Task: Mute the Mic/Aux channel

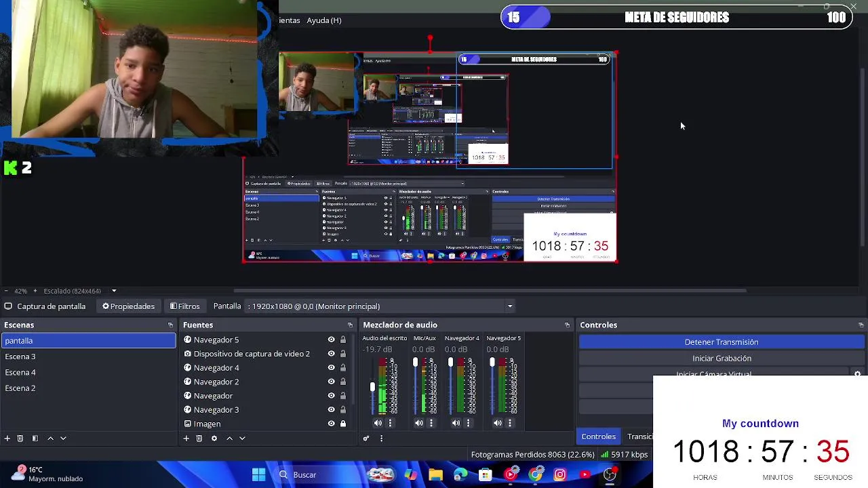Action: pyautogui.click(x=419, y=423)
